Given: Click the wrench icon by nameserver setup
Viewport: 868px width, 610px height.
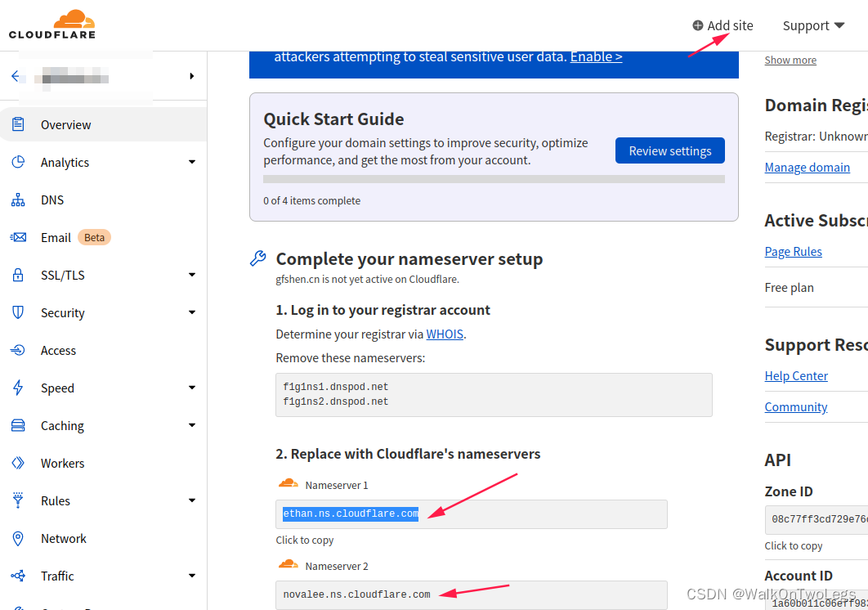Looking at the screenshot, I should pyautogui.click(x=258, y=258).
